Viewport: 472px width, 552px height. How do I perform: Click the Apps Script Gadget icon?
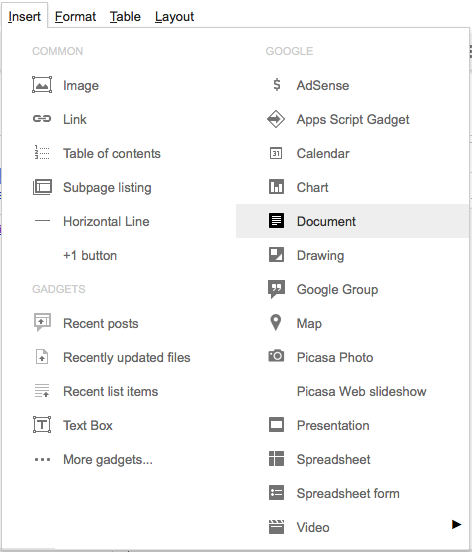click(276, 119)
